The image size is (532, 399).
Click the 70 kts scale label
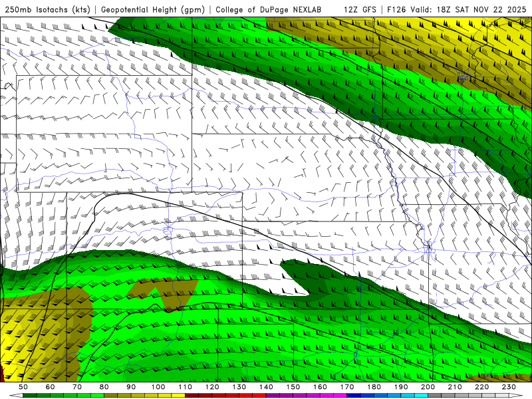(x=77, y=387)
